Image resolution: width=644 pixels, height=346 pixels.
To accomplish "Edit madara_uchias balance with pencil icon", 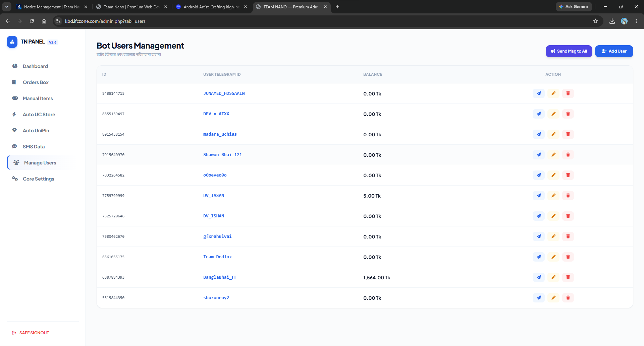I will pos(553,134).
